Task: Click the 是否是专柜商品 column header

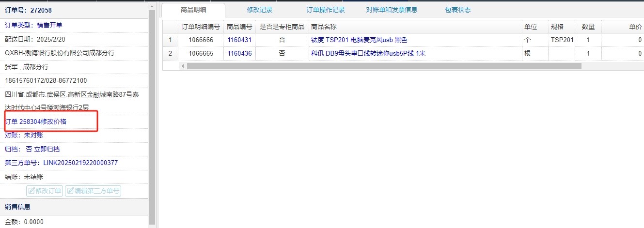Action: 282,27
